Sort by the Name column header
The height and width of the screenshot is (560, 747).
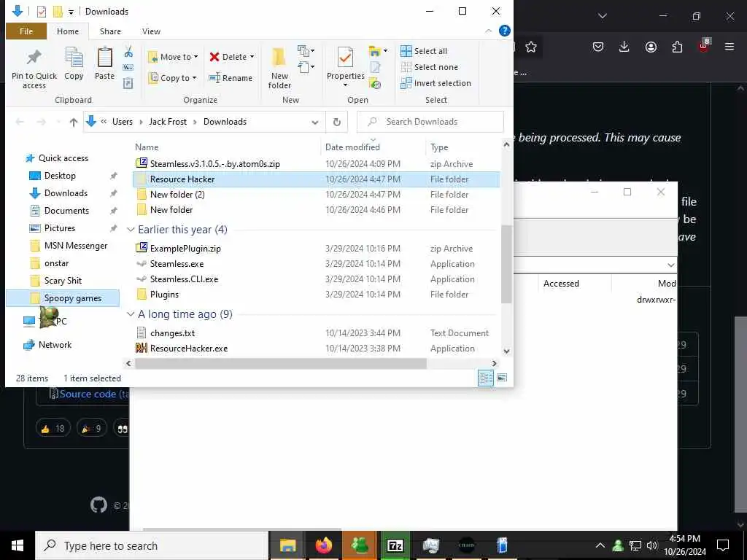[146, 147]
